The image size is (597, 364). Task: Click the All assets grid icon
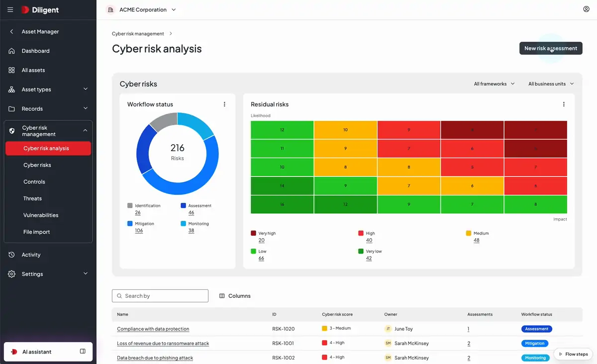pos(12,70)
